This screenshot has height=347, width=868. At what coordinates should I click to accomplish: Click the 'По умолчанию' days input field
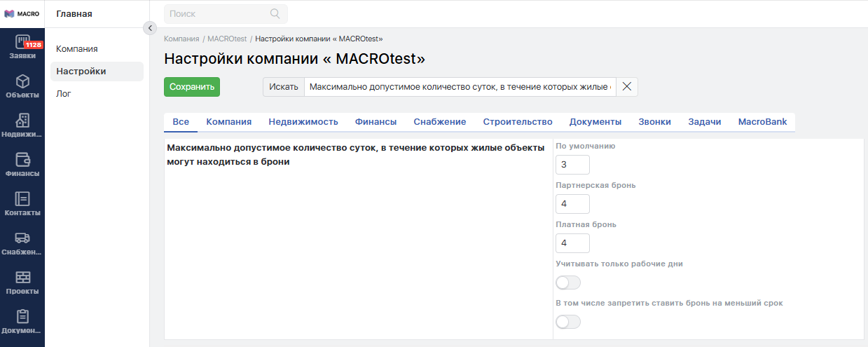tap(572, 165)
